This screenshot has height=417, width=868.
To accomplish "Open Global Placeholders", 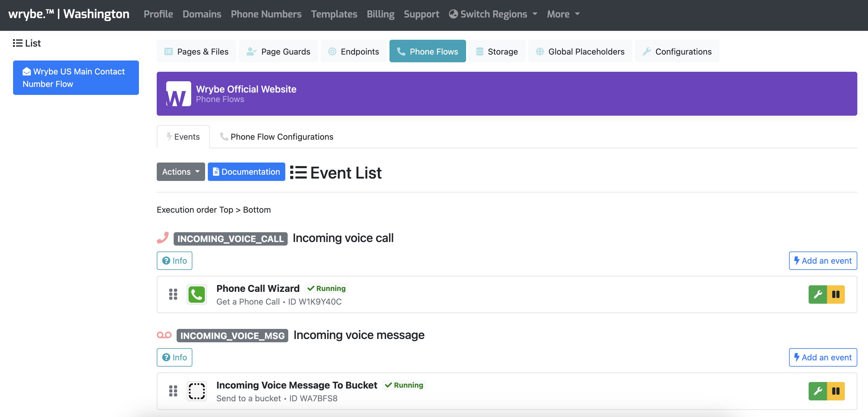I will click(x=579, y=51).
